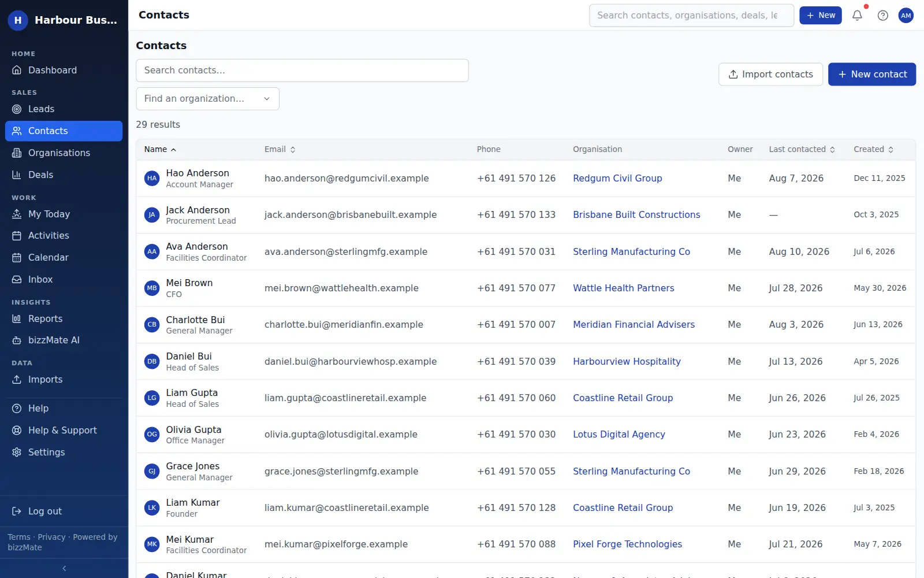Open the help question mark icon

point(882,16)
